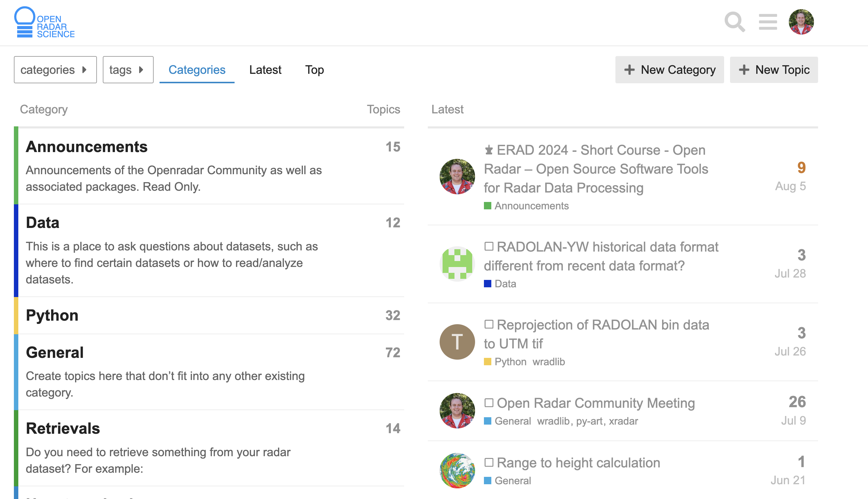This screenshot has width=868, height=499.
Task: Click radar image avatar for Range to height
Action: pyautogui.click(x=457, y=471)
